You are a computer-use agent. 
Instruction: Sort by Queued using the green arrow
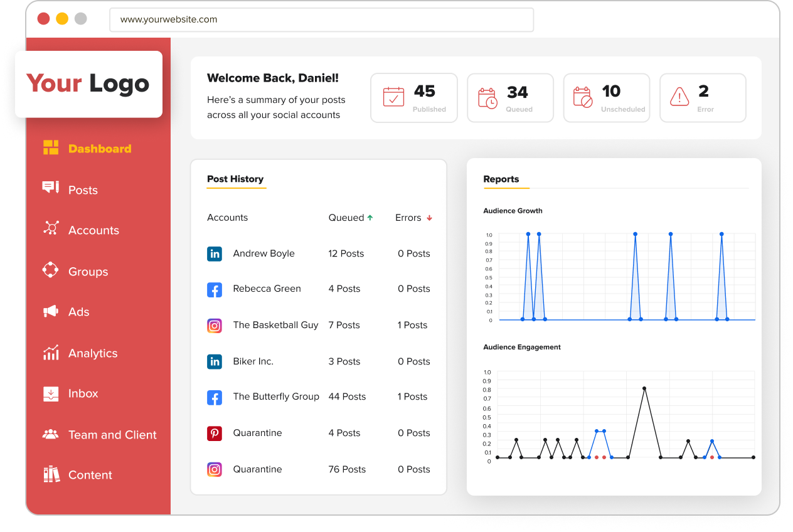(370, 218)
